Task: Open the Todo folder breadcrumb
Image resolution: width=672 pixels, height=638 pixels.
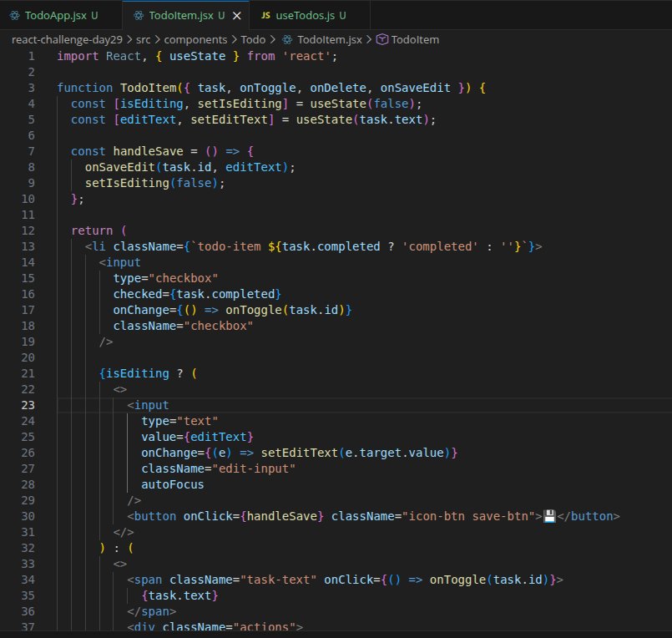Action: [260, 39]
